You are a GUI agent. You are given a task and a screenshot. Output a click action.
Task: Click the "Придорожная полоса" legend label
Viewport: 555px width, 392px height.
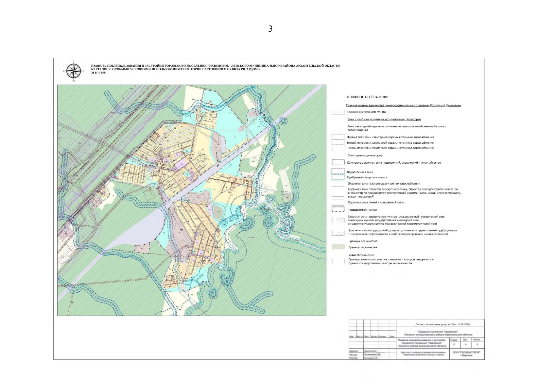(x=363, y=210)
